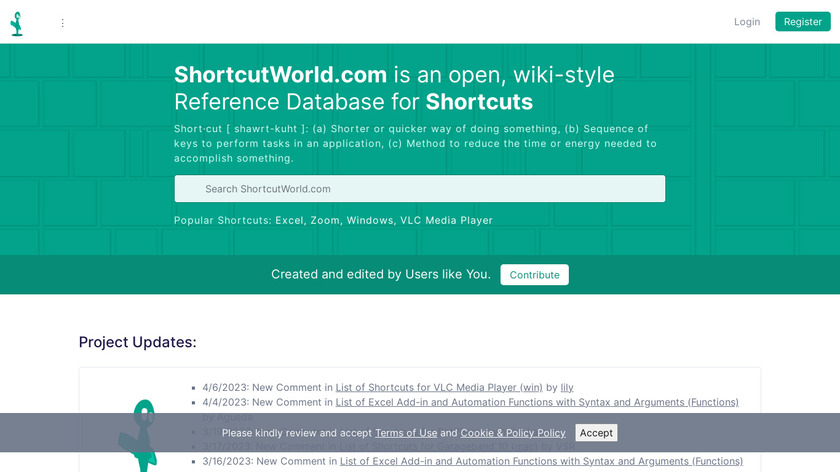Open the Login page
This screenshot has width=840, height=472.
pyautogui.click(x=747, y=22)
